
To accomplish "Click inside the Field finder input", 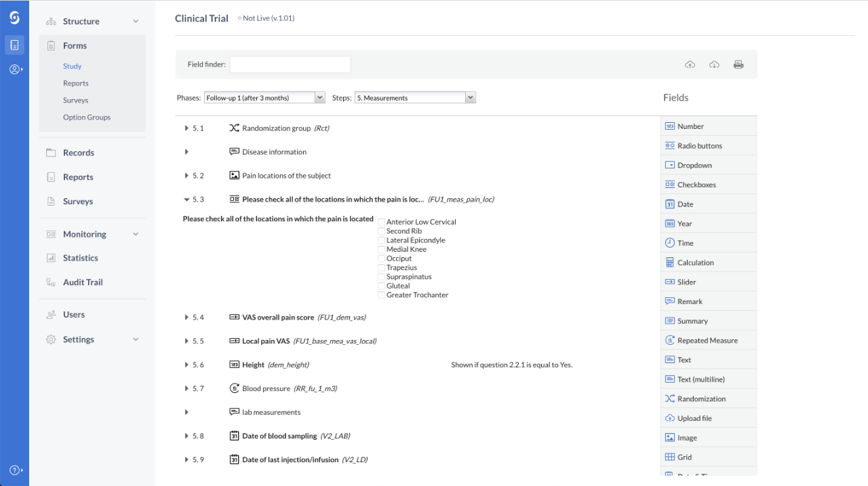I will click(x=290, y=64).
